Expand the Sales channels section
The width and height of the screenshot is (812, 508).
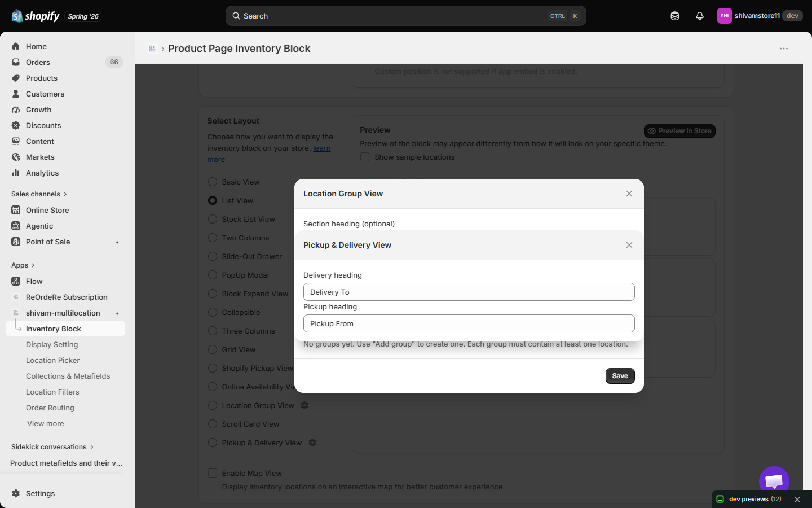[x=39, y=194]
